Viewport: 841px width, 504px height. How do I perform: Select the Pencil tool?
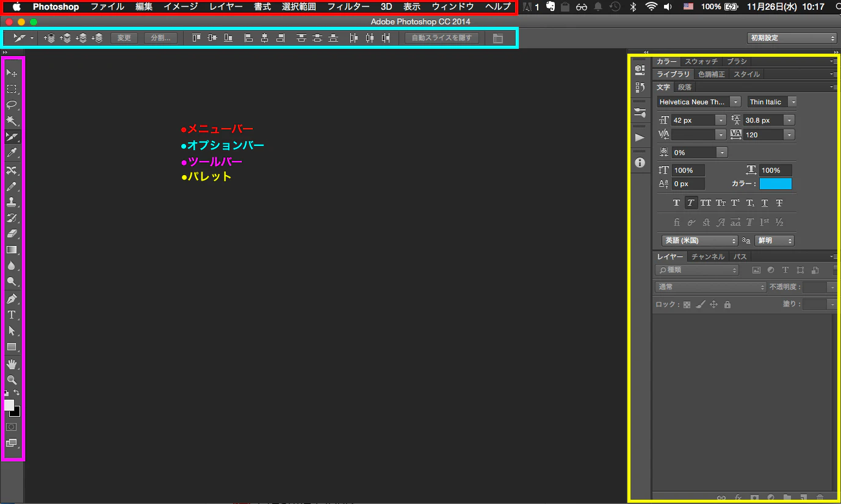pos(12,185)
